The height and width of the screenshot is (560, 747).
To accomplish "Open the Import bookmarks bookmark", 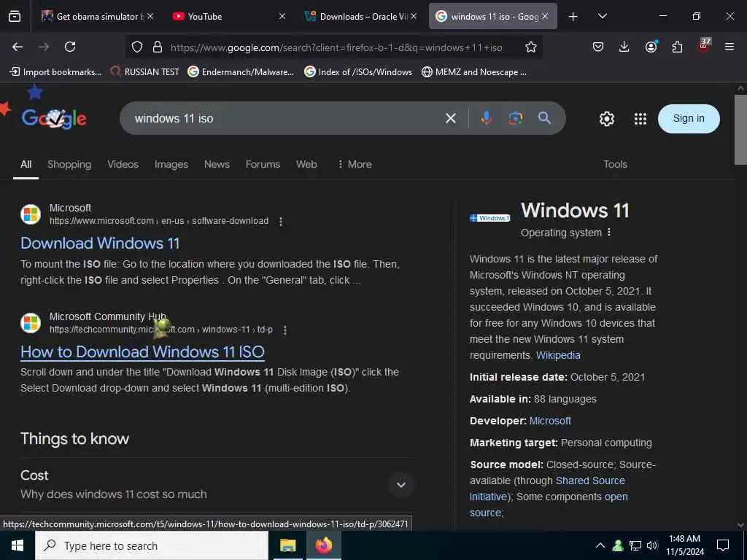I will (x=55, y=72).
